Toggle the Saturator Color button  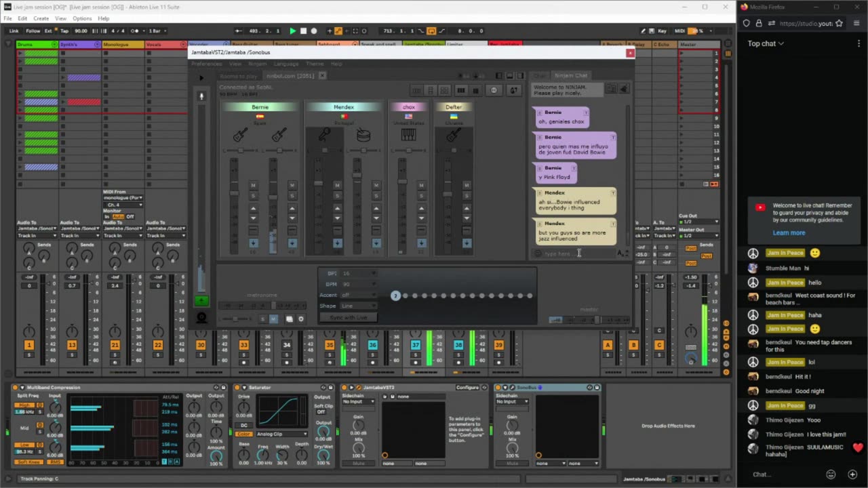coord(243,434)
